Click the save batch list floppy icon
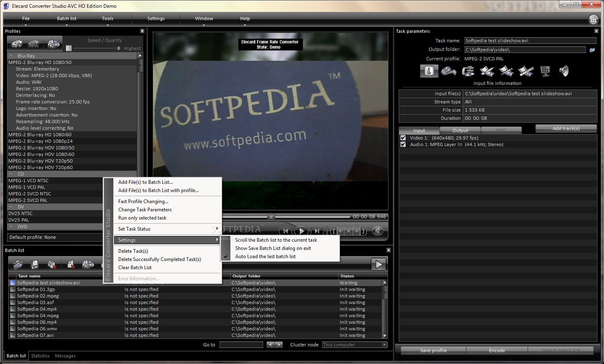This screenshot has height=364, width=604. (x=35, y=264)
